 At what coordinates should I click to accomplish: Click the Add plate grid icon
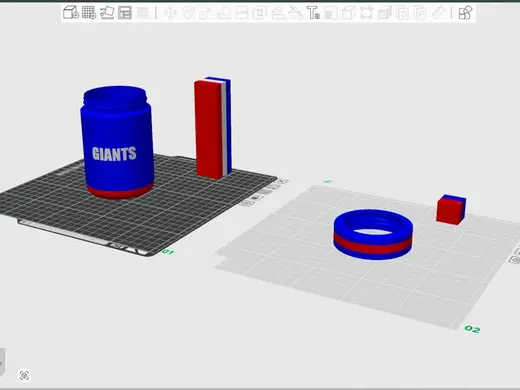pos(89,13)
